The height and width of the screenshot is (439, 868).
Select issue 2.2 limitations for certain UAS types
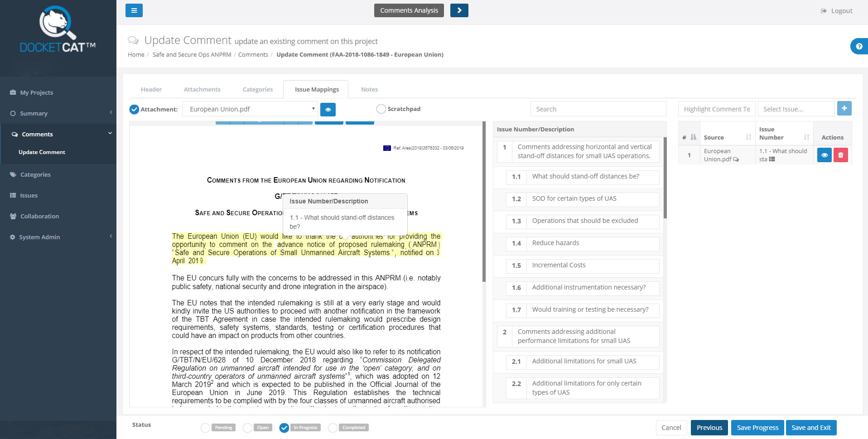(x=583, y=388)
